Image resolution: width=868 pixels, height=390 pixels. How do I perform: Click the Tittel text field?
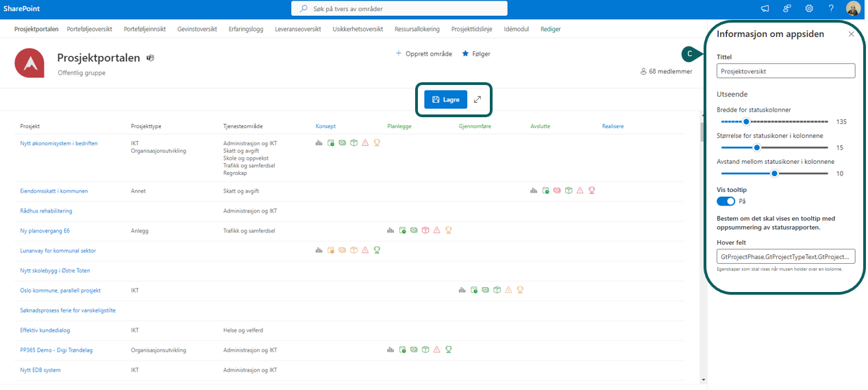785,71
